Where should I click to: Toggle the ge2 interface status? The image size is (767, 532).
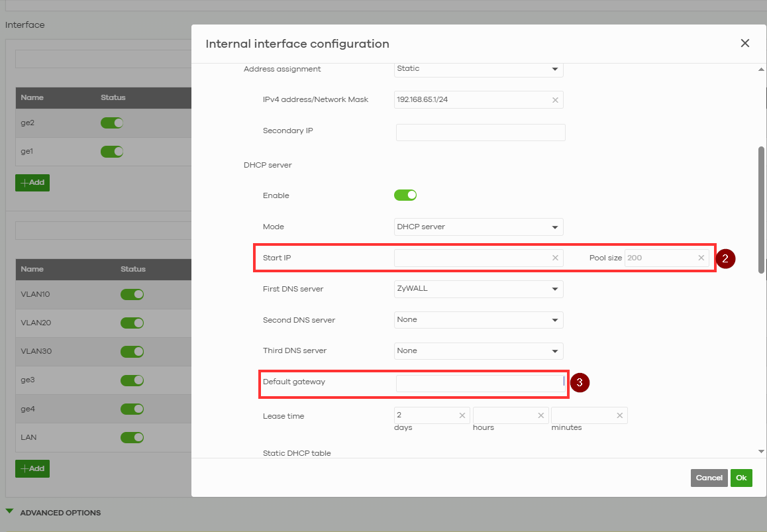(x=112, y=123)
